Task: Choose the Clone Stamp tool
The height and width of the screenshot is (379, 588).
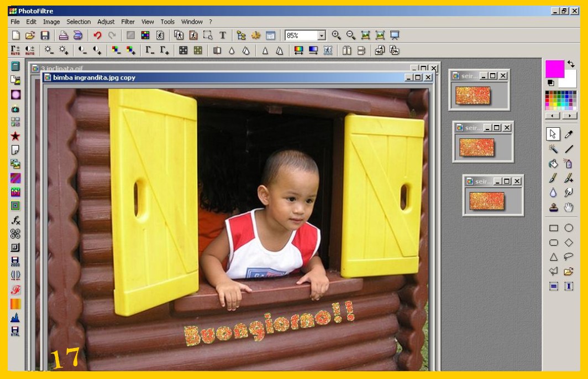Action: coord(553,207)
